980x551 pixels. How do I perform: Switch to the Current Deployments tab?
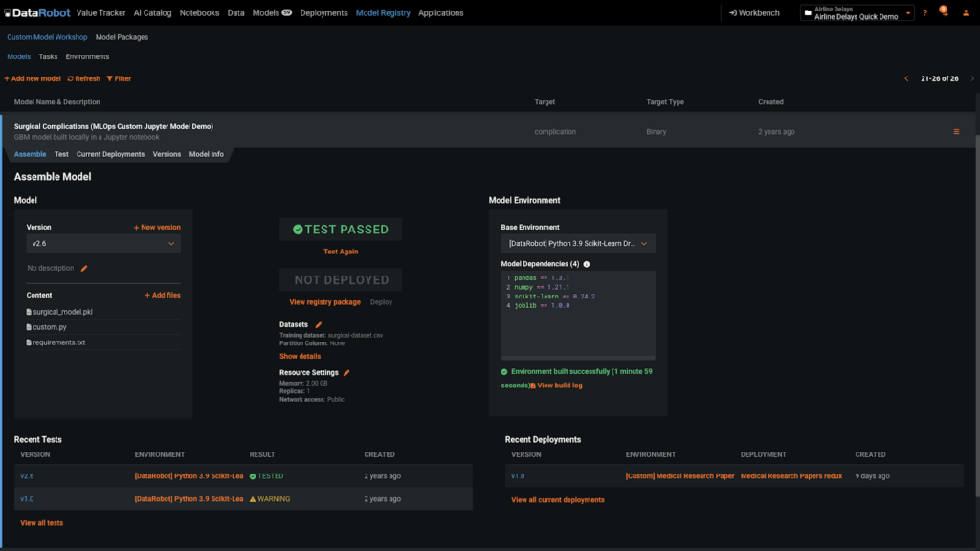click(x=110, y=154)
